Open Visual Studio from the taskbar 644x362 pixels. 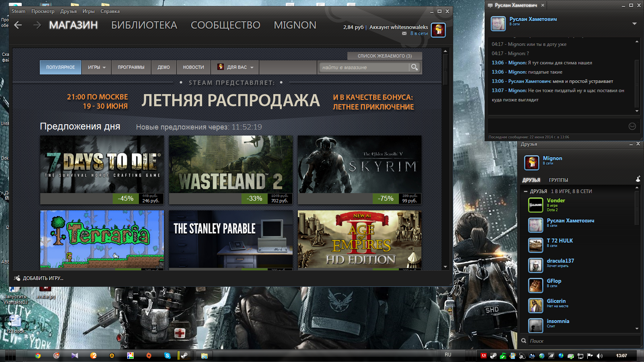[75, 356]
